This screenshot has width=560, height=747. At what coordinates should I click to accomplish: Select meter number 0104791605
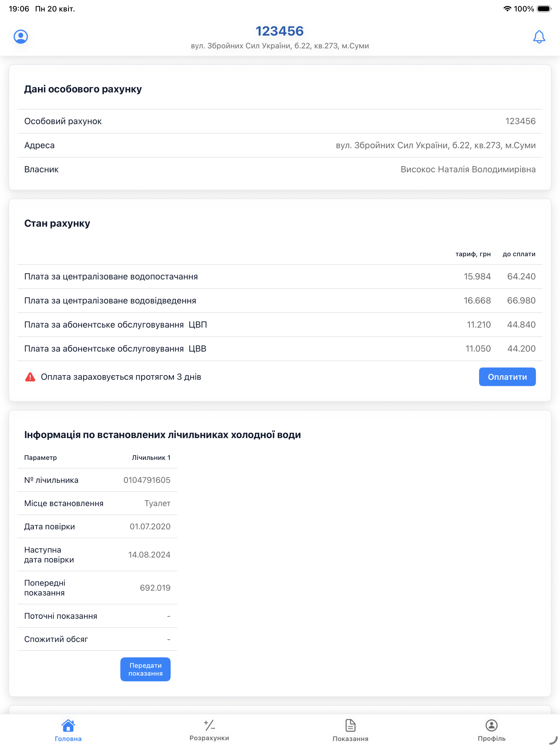pyautogui.click(x=147, y=480)
